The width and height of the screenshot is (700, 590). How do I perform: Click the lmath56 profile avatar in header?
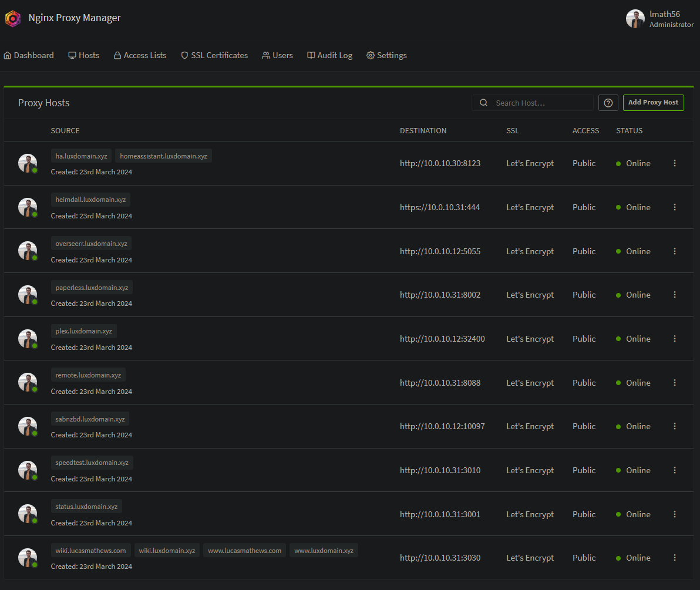[635, 19]
